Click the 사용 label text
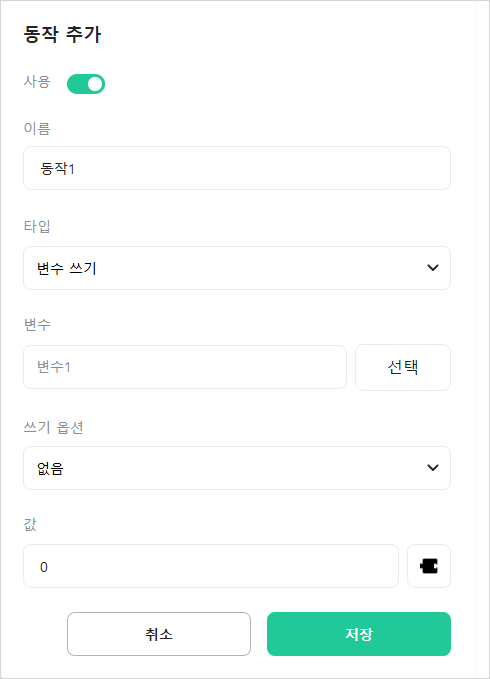Viewport: 490px width, 679px height. point(37,81)
